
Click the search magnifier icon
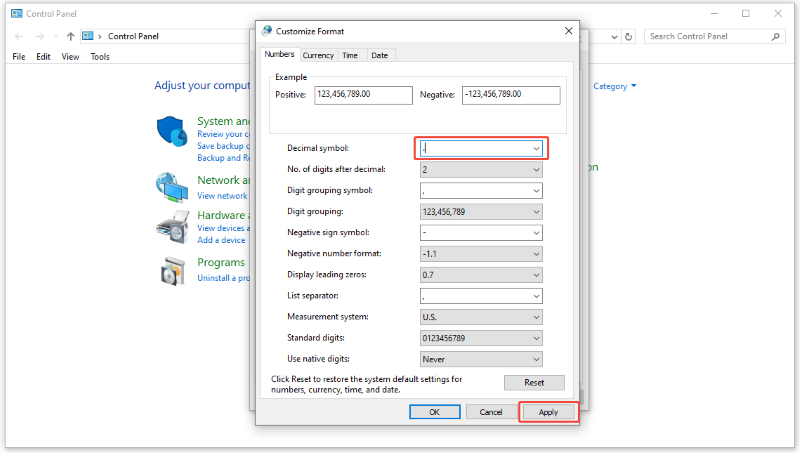click(x=776, y=36)
